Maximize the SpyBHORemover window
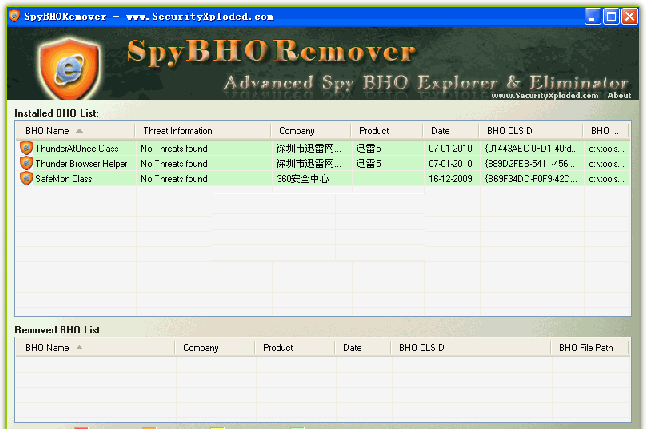This screenshot has height=429, width=646. [x=611, y=16]
